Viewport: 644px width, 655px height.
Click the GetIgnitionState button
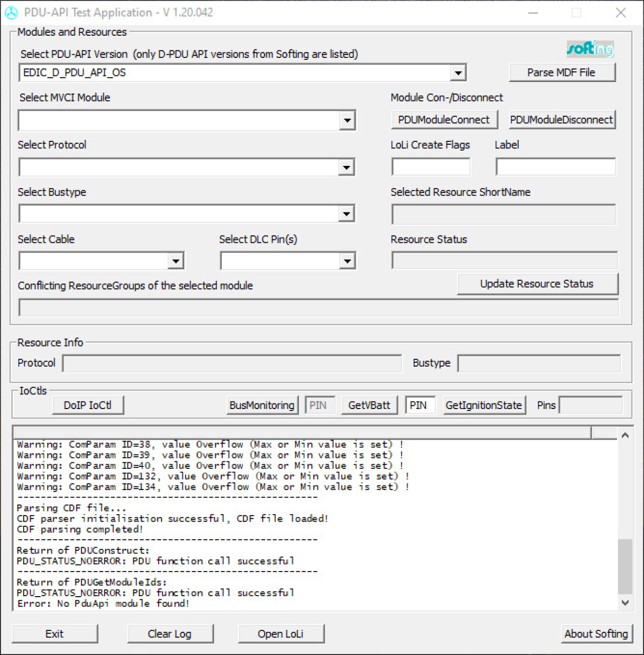(x=484, y=405)
